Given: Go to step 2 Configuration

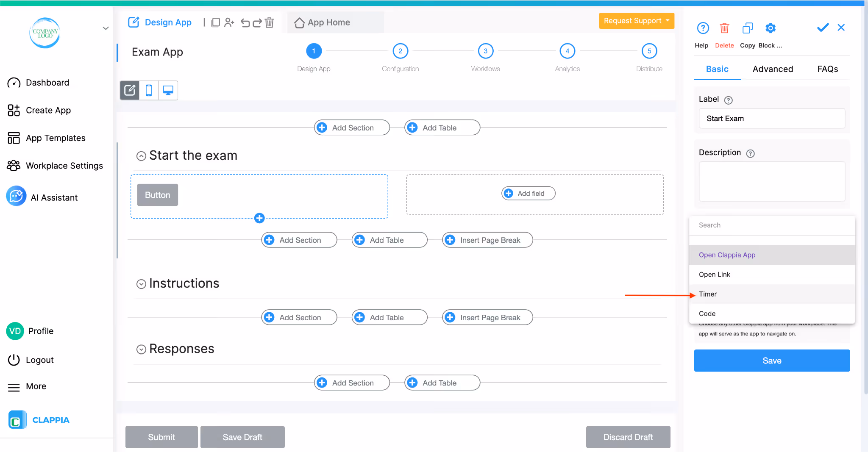Looking at the screenshot, I should click(400, 51).
